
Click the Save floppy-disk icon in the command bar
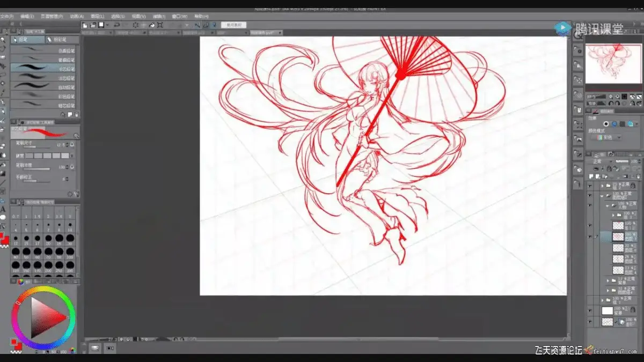click(101, 25)
